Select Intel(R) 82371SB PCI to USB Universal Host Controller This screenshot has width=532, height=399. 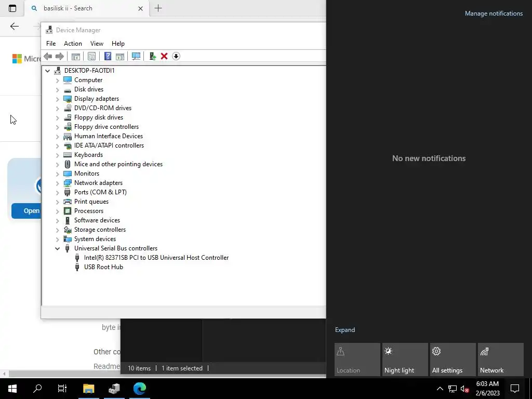[156, 258]
